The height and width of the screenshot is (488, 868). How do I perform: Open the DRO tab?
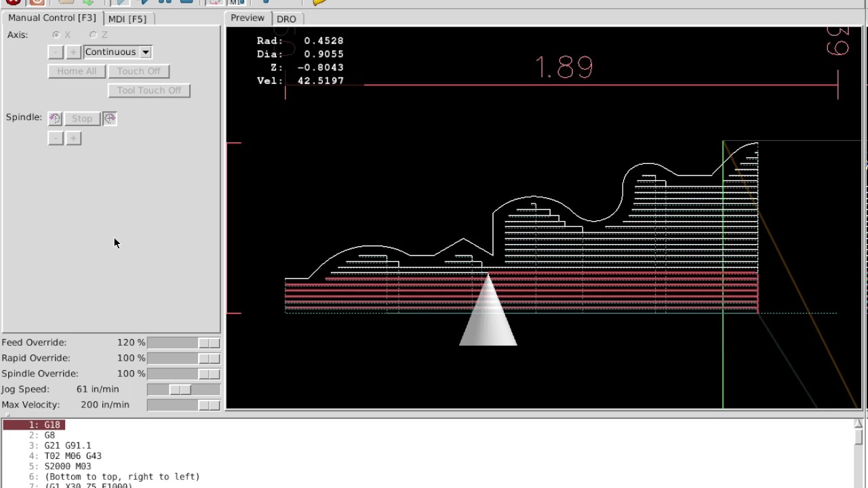[x=286, y=19]
